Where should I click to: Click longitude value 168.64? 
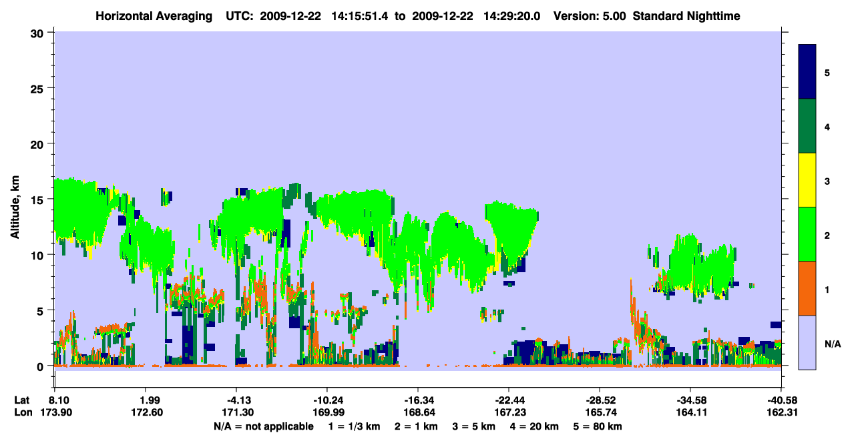coord(418,412)
